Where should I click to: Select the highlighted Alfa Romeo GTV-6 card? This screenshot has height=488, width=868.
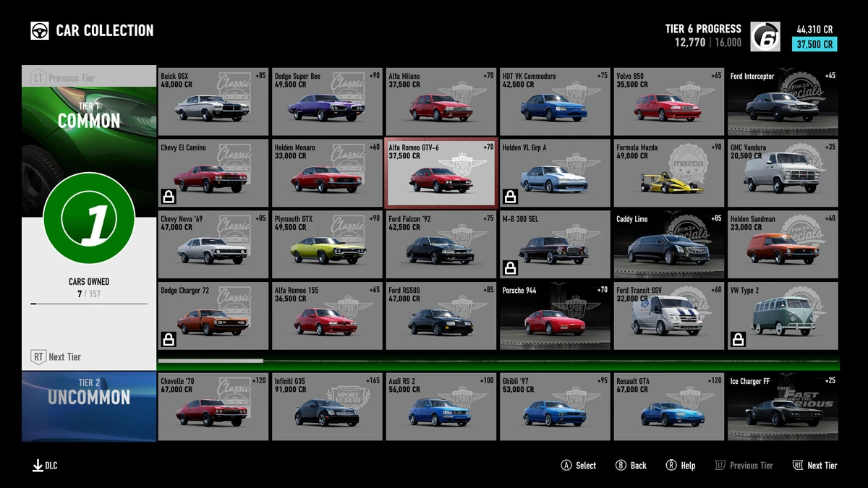441,173
